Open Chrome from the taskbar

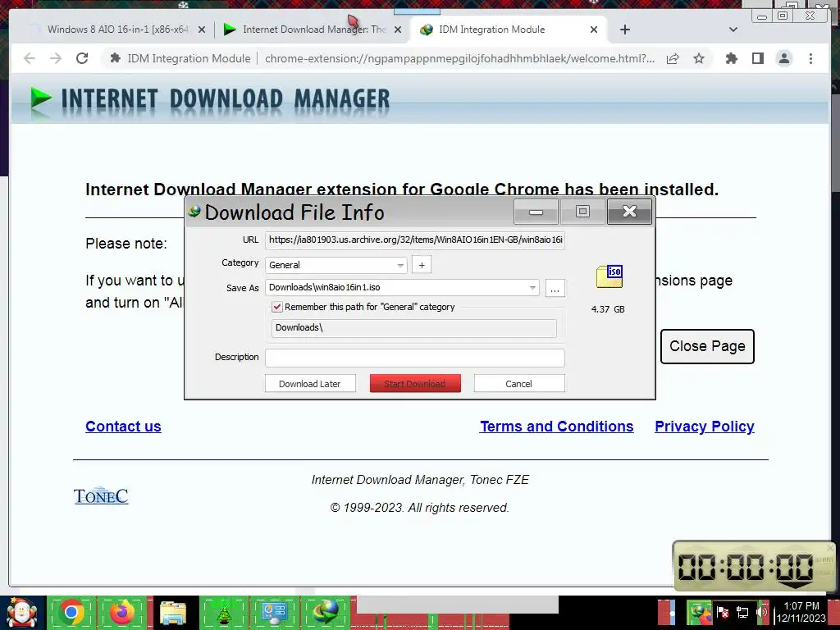coord(71,613)
